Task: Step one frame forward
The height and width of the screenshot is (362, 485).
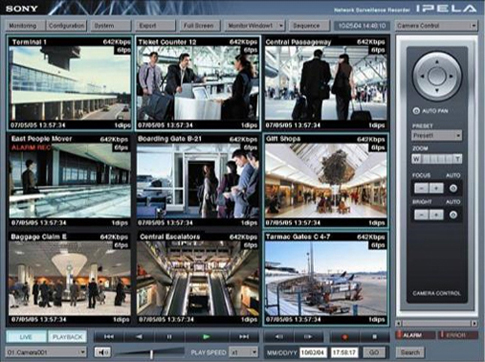Action: (308, 337)
